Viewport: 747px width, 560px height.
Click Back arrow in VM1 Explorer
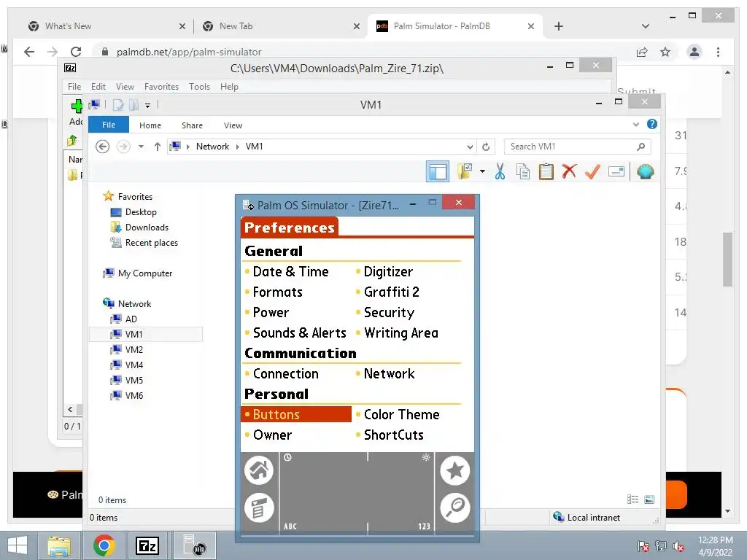(x=102, y=147)
